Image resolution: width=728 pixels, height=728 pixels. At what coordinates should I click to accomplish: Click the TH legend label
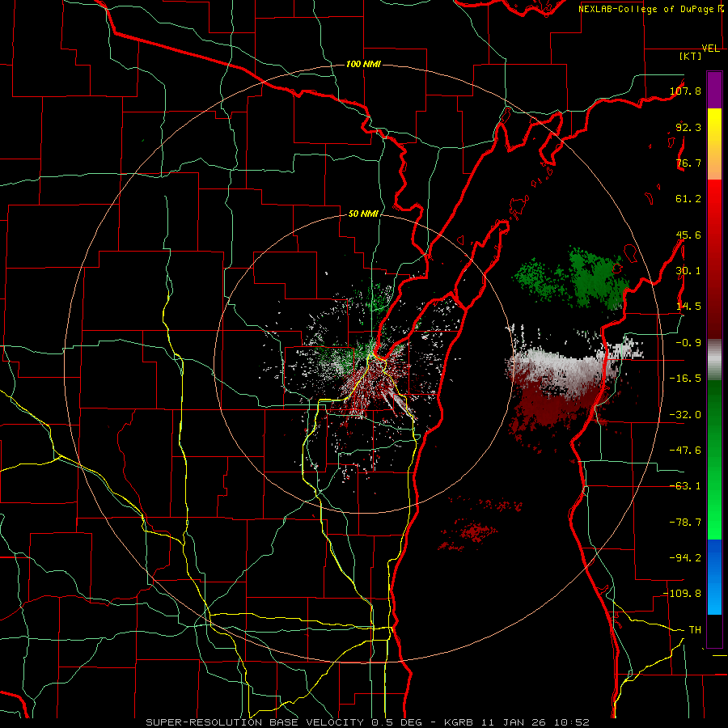(x=695, y=630)
